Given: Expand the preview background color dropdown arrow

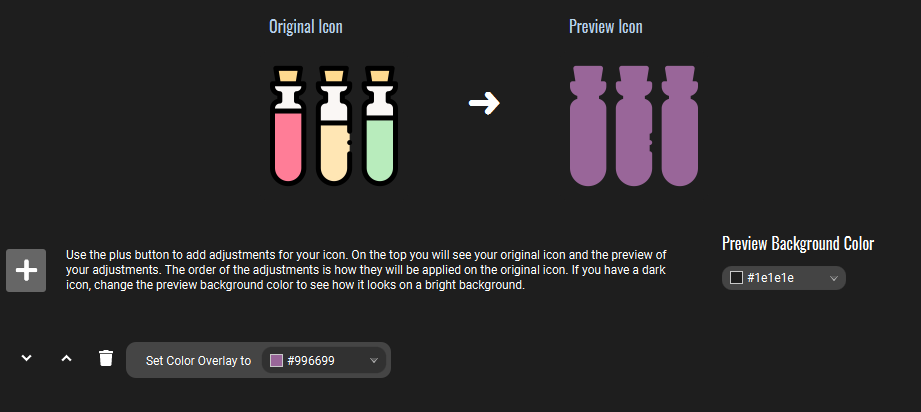Looking at the screenshot, I should click(833, 279).
